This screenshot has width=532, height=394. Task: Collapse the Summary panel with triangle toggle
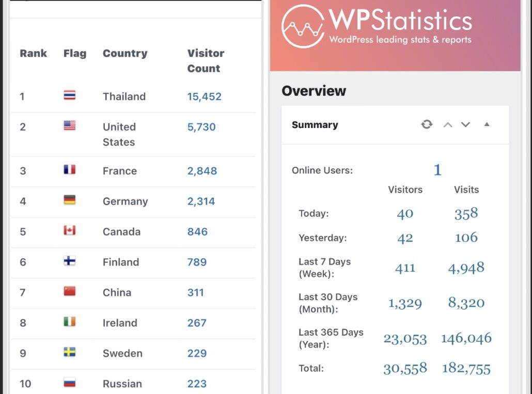tap(487, 124)
